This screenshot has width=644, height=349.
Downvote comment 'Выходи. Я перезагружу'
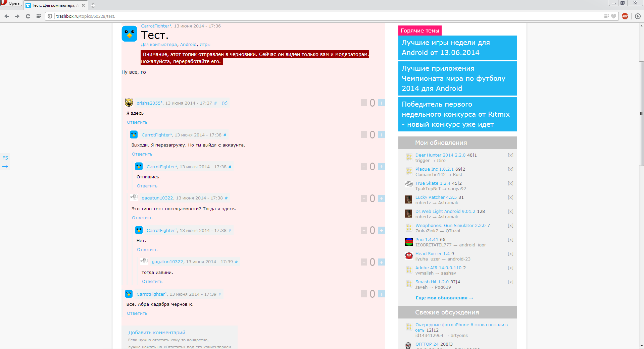tap(364, 135)
